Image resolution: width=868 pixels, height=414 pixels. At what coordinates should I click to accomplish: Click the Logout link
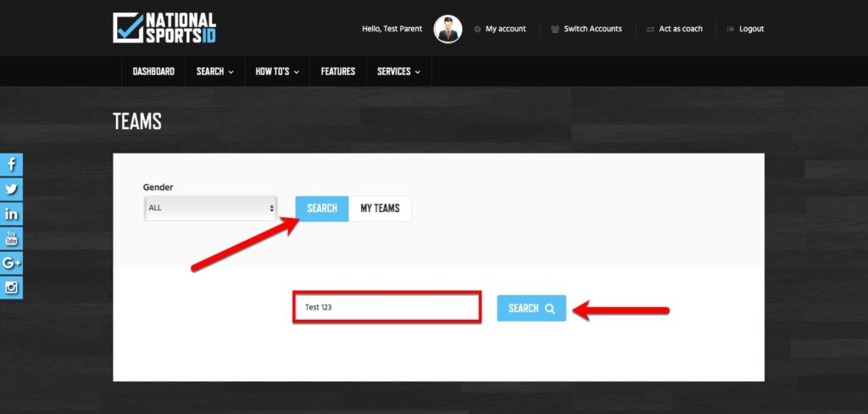[x=751, y=29]
